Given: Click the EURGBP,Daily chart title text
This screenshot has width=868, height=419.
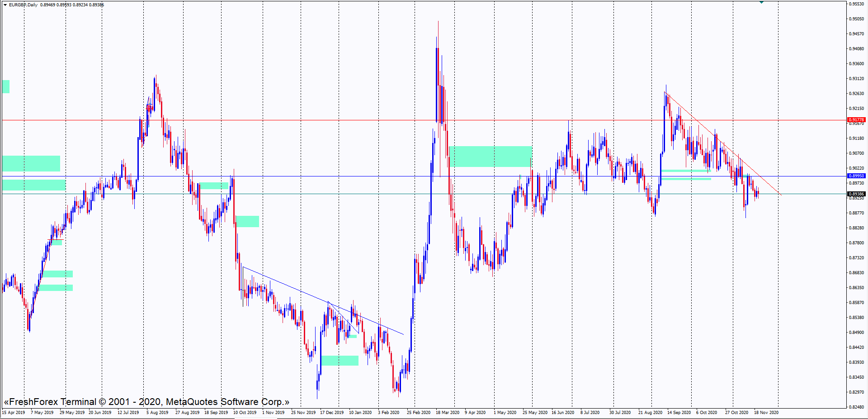Looking at the screenshot, I should coord(24,5).
